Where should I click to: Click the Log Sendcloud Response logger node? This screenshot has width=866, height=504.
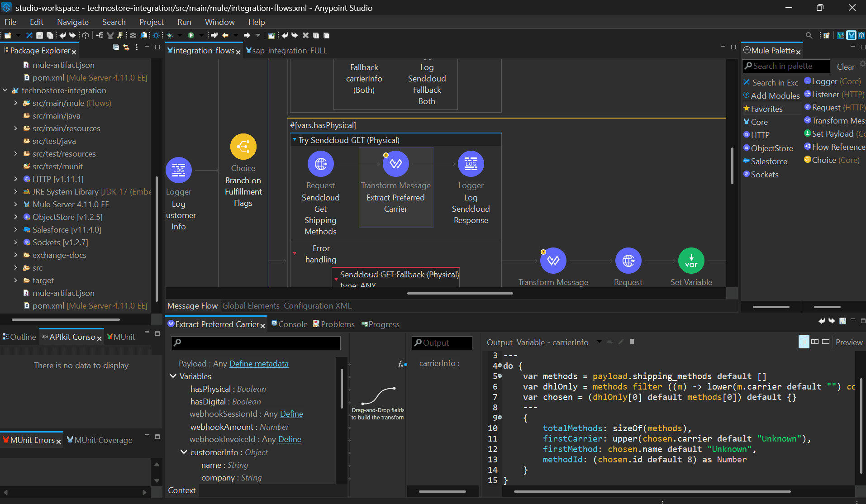(471, 164)
